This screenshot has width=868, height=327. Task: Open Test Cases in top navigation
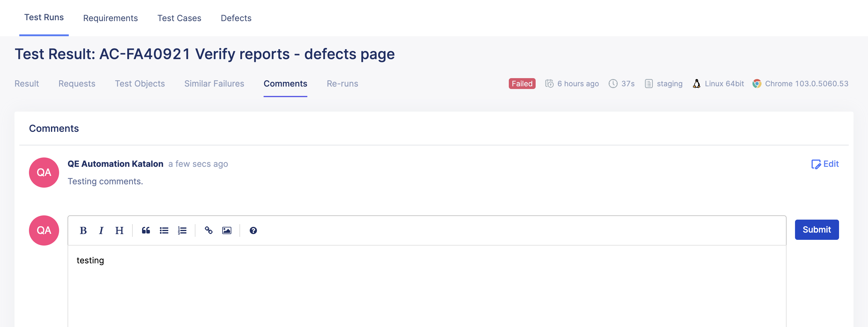point(179,18)
